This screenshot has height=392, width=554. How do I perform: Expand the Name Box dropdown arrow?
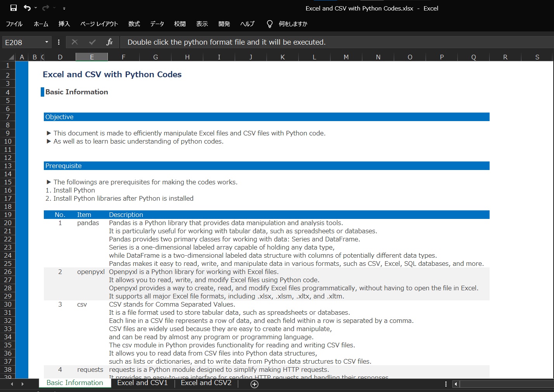[47, 42]
